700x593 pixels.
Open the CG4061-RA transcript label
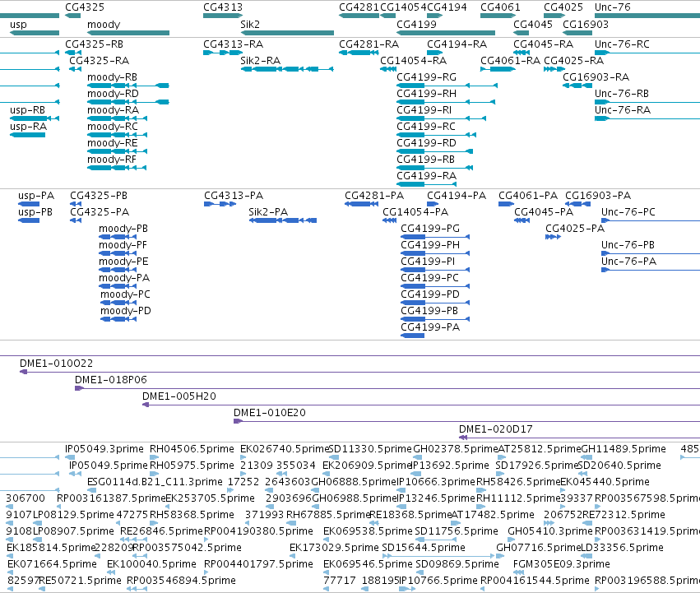(x=510, y=61)
